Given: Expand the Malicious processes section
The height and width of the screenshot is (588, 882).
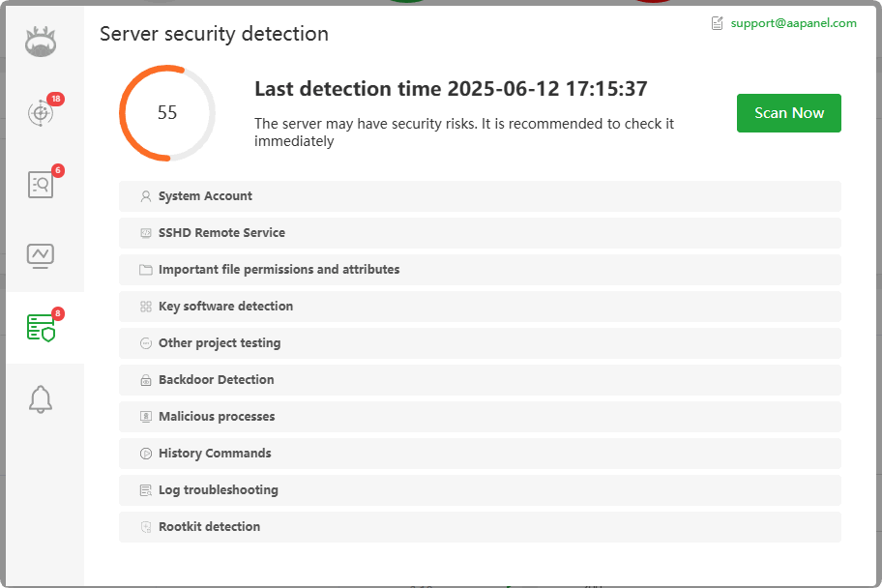Looking at the screenshot, I should 480,417.
